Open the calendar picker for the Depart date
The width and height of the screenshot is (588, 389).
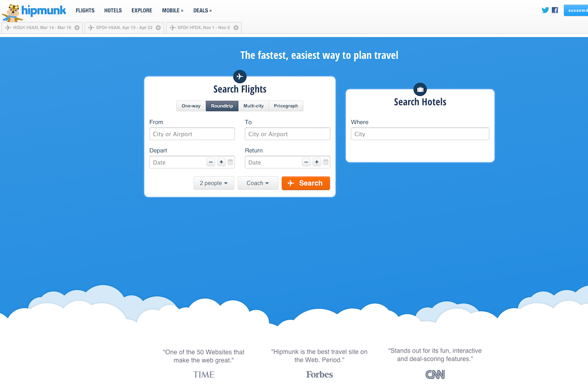coord(230,162)
